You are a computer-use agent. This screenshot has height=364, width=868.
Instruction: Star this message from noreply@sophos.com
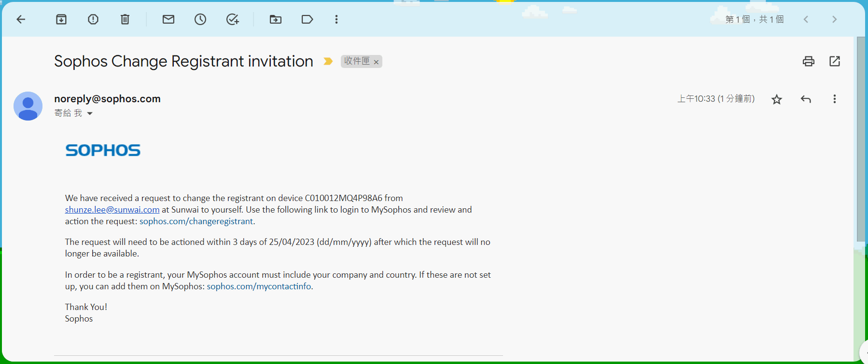[x=777, y=99]
